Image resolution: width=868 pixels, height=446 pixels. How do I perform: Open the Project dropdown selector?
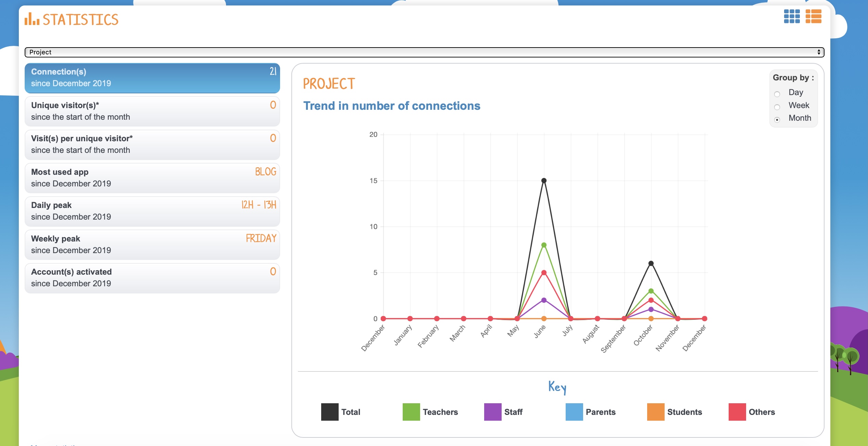coord(424,52)
